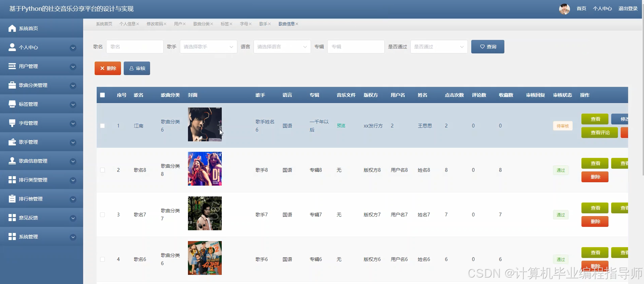This screenshot has height=284, width=644.
Task: Click the user avatar in the header
Action: tap(564, 9)
